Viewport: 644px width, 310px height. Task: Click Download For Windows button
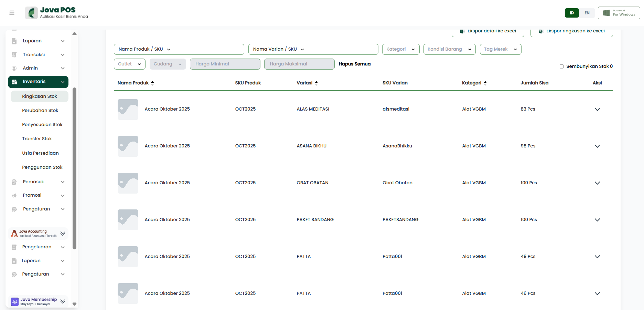pos(619,13)
